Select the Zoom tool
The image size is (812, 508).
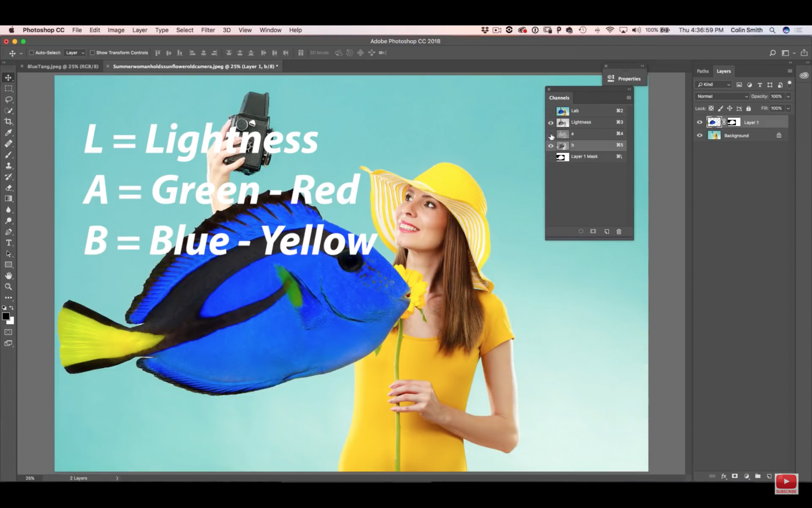point(8,286)
